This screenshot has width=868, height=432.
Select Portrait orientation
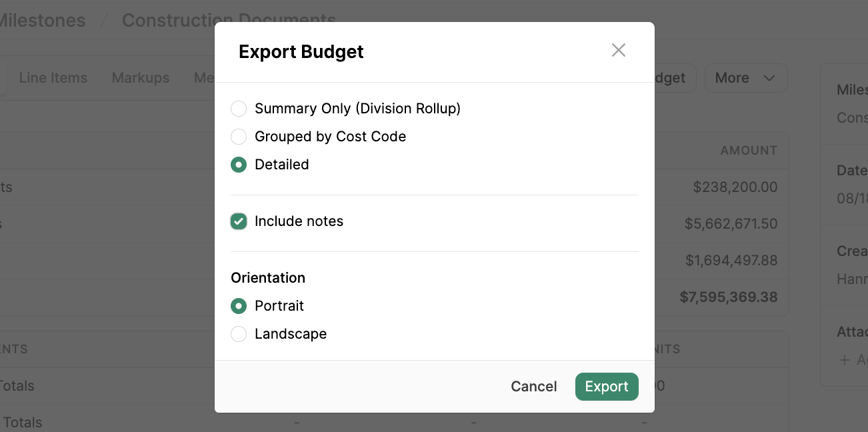tap(239, 306)
